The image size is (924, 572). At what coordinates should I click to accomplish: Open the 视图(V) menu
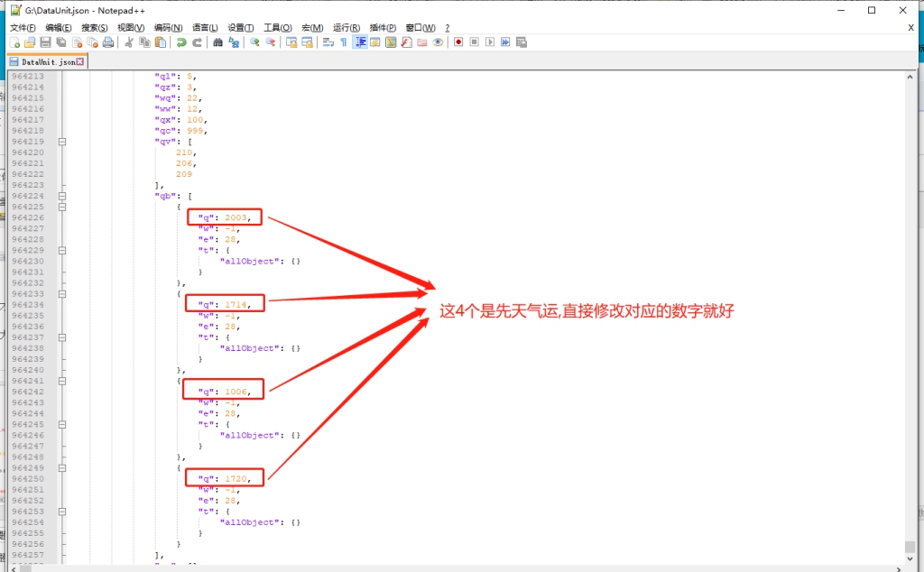[131, 28]
